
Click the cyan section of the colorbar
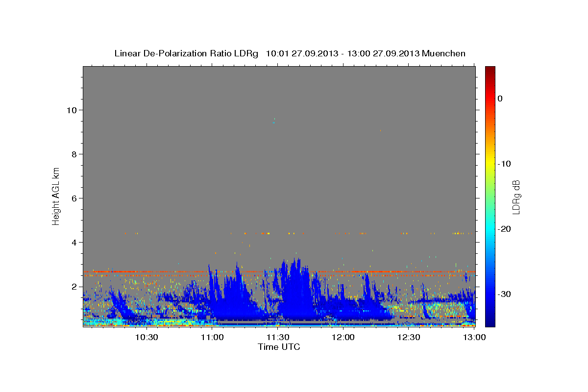(490, 228)
